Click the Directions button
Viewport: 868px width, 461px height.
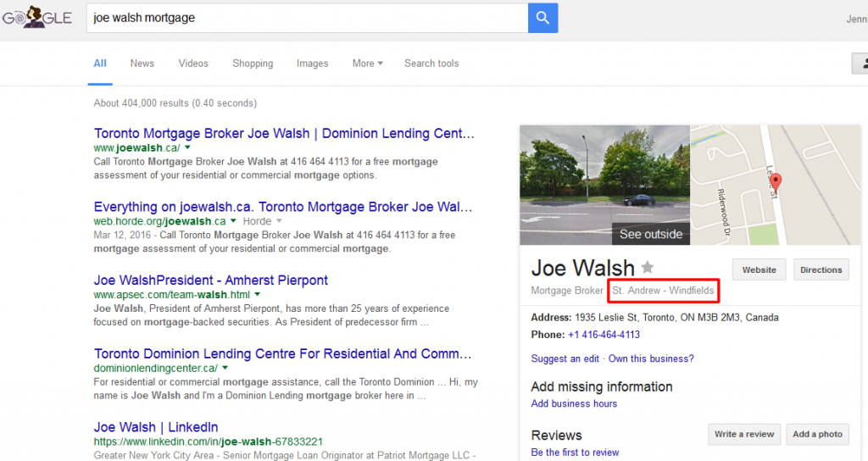(x=821, y=270)
